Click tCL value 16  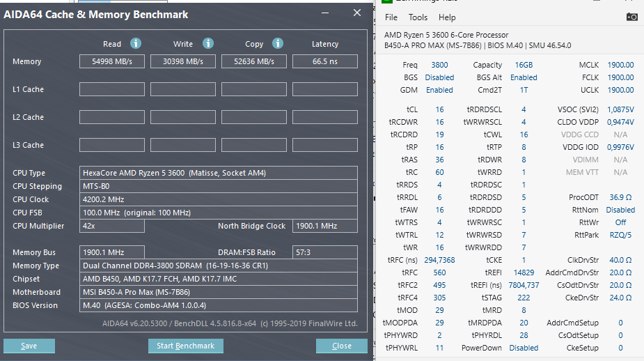pos(439,109)
